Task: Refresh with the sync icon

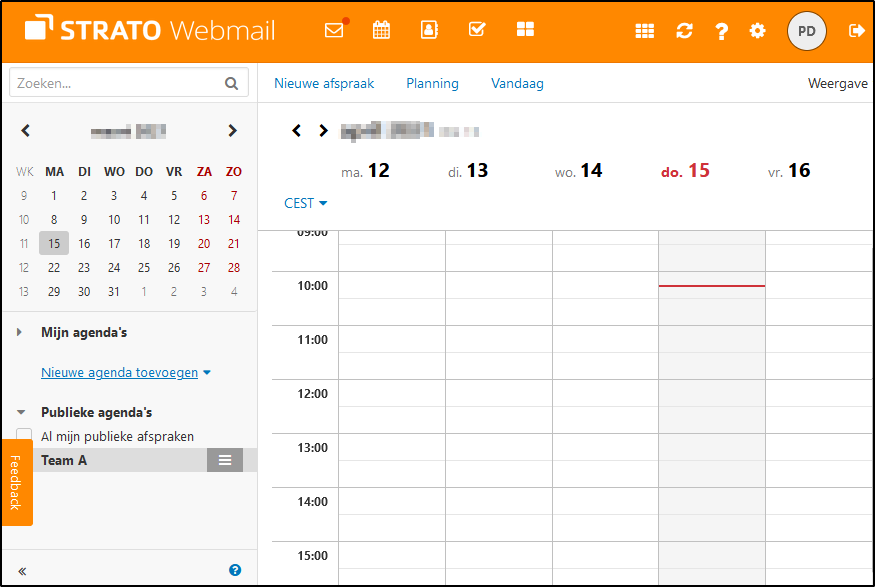Action: click(x=684, y=31)
